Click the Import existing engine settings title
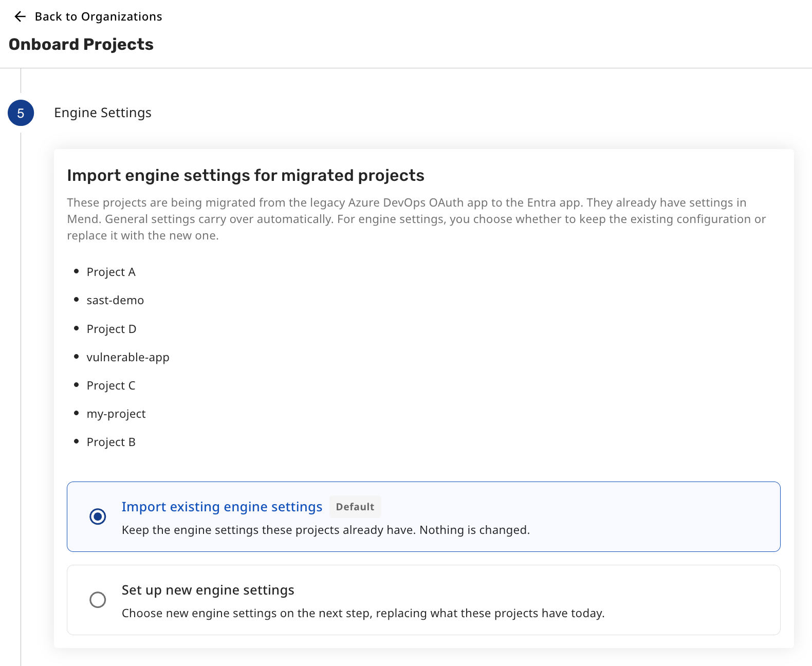 [222, 507]
